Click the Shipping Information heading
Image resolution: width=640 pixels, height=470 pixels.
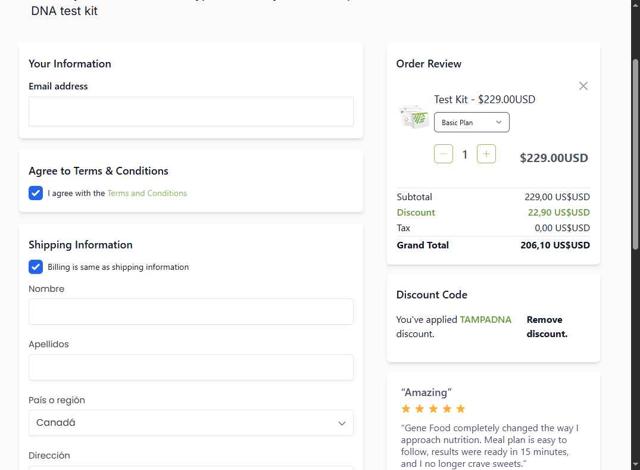pos(80,245)
